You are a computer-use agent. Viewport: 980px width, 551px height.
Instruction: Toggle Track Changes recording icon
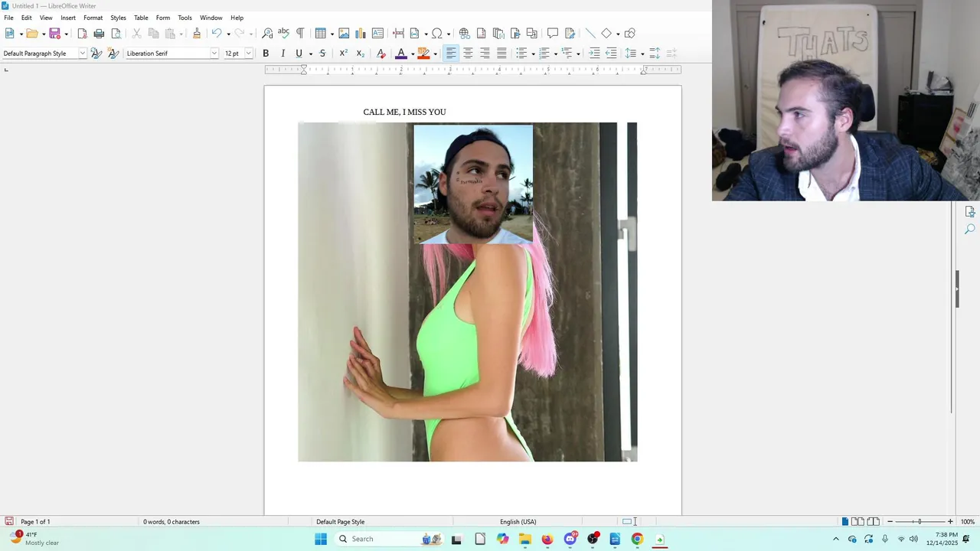coord(570,33)
